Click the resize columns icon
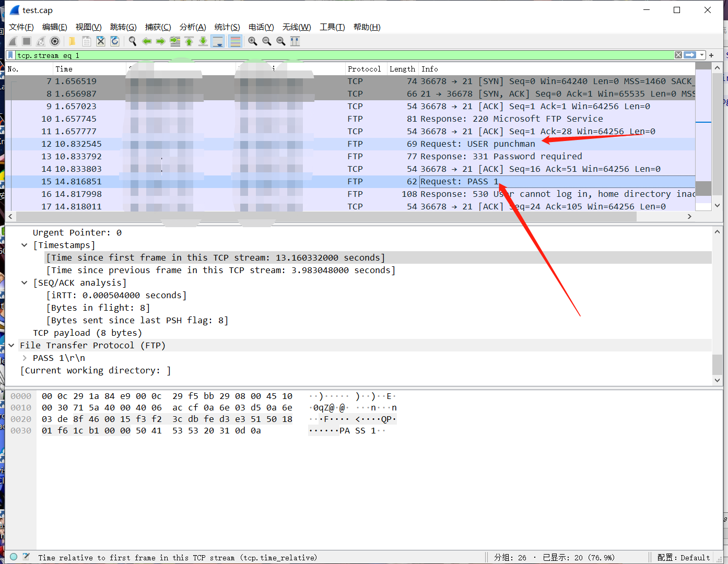 point(295,41)
